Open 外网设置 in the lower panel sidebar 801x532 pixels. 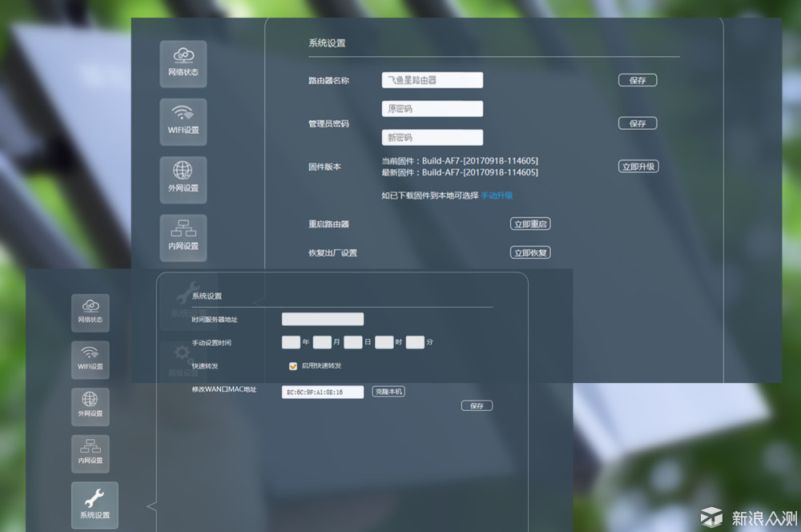(91, 407)
